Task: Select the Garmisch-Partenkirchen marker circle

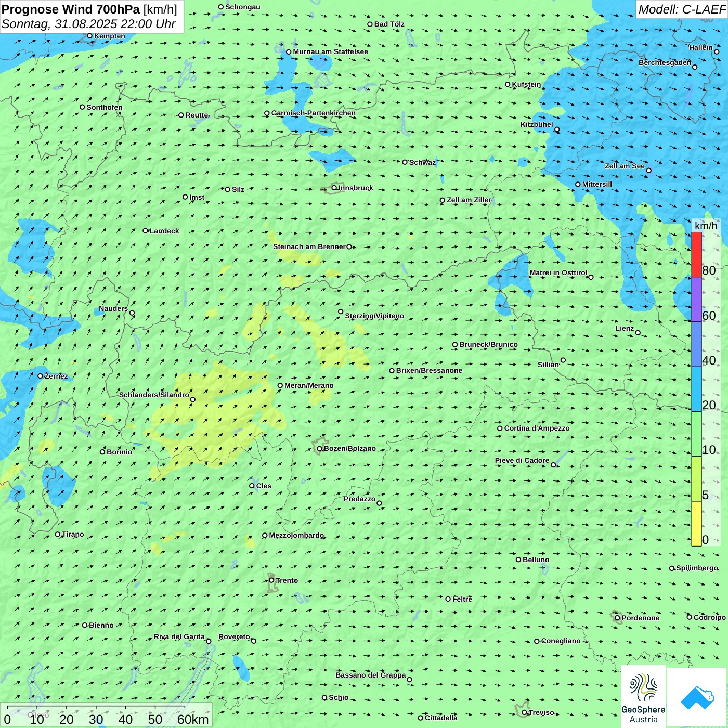Action: pyautogui.click(x=267, y=113)
